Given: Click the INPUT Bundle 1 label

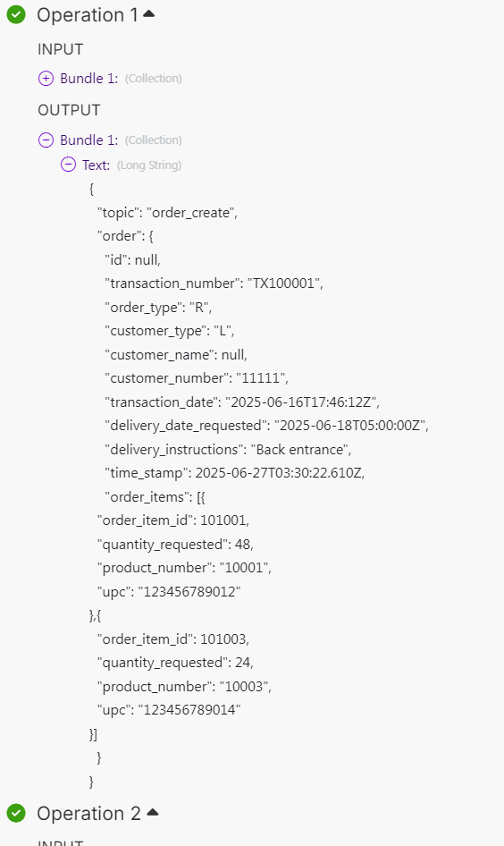Looking at the screenshot, I should point(89,78).
